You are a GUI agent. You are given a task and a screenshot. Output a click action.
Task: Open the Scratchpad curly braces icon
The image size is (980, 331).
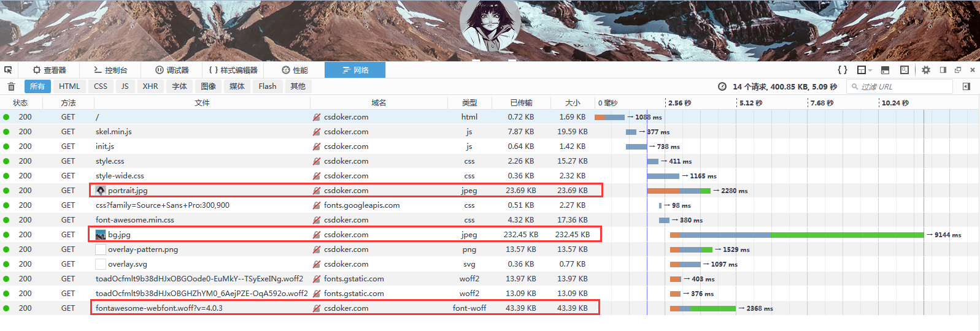point(843,70)
